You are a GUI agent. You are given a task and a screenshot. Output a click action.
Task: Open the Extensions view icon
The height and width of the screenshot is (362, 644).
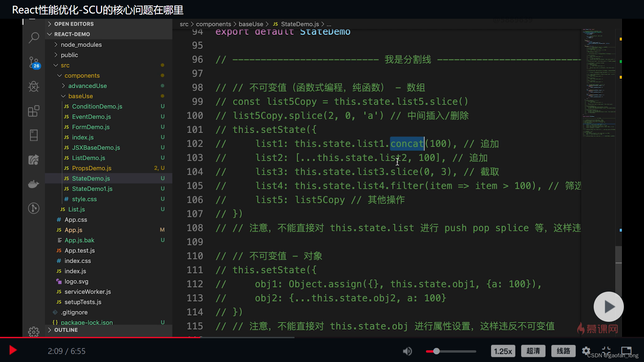click(x=34, y=111)
